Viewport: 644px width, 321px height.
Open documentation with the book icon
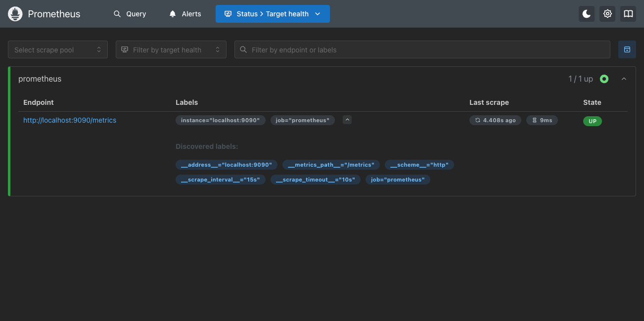pos(628,13)
